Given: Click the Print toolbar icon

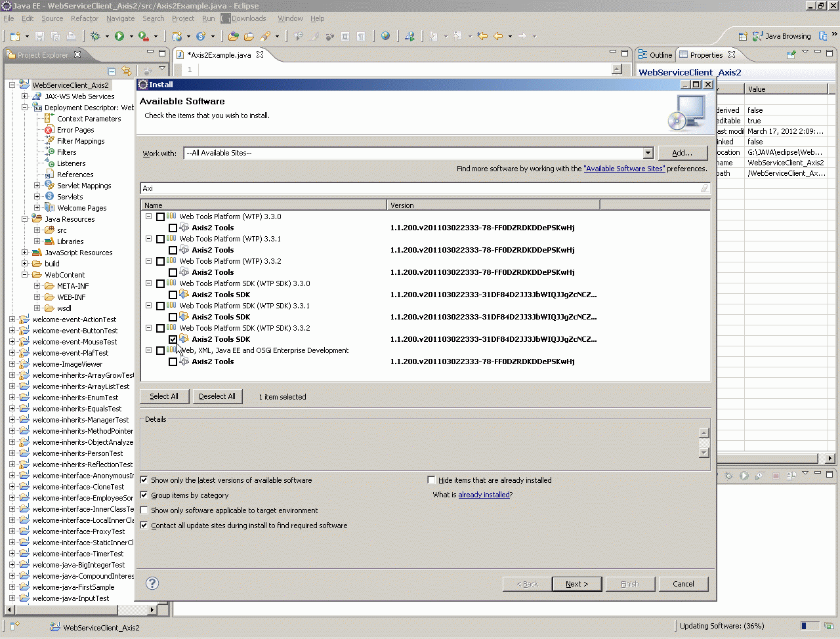Looking at the screenshot, I should coord(71,36).
